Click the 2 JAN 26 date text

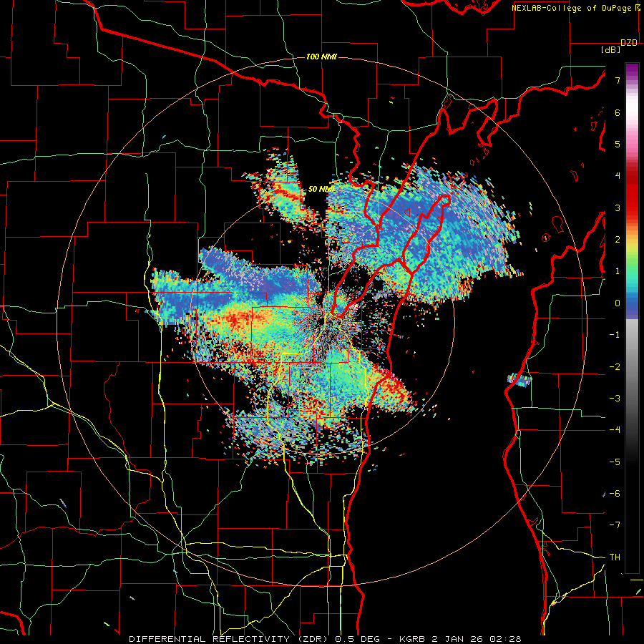(x=458, y=639)
